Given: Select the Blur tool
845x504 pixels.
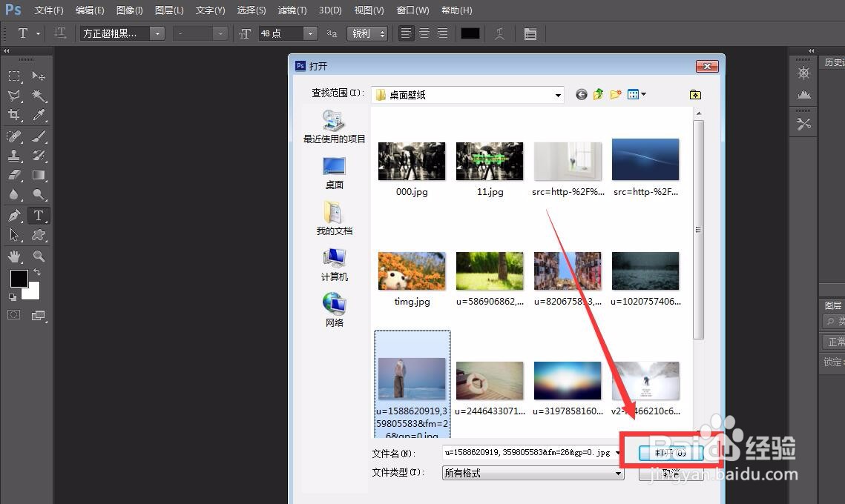Looking at the screenshot, I should pos(15,194).
